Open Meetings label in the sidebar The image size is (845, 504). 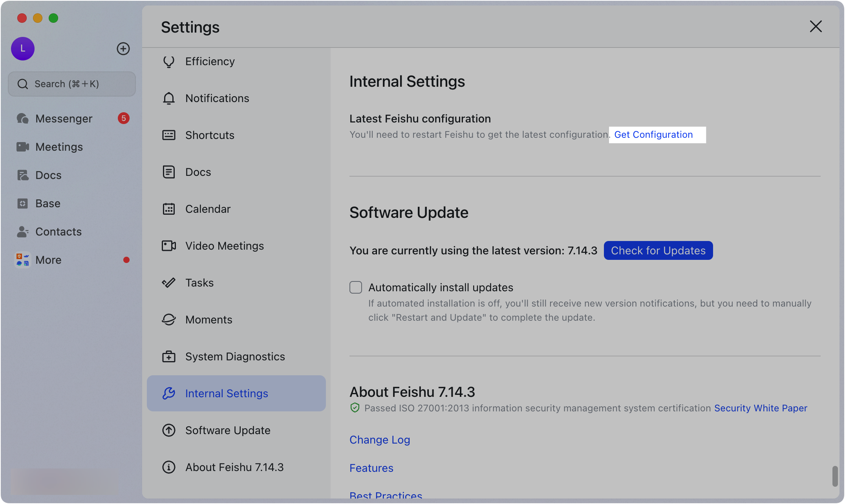59,147
